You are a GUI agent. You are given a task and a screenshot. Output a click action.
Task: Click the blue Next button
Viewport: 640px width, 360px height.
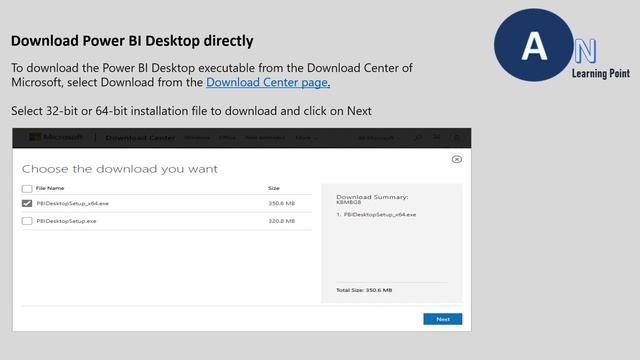point(442,319)
